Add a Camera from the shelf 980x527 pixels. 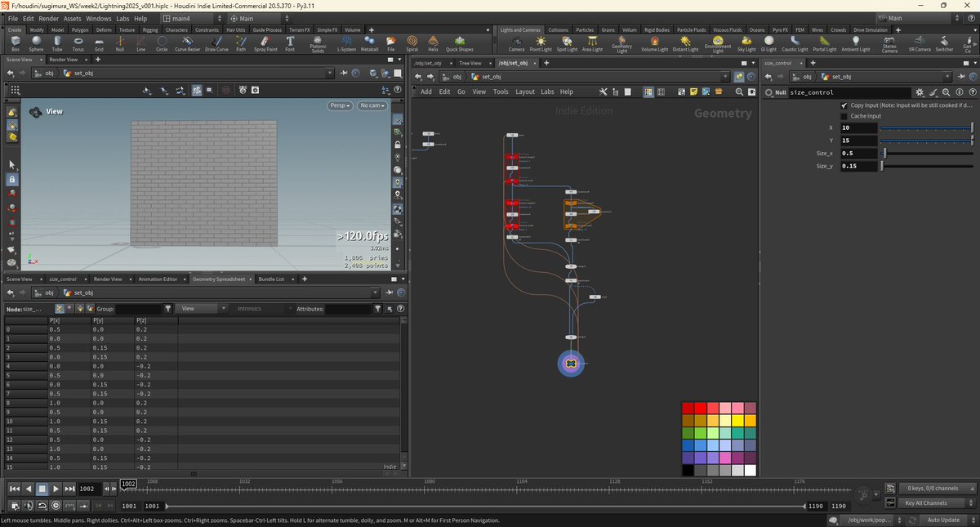click(x=516, y=43)
